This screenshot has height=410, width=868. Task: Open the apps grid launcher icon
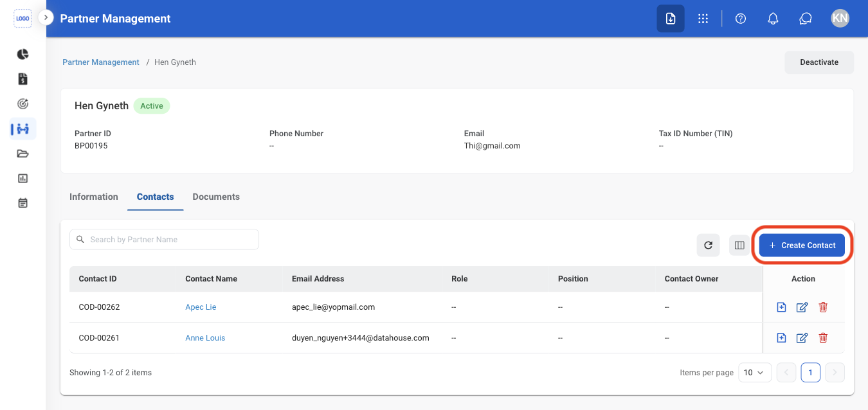tap(703, 19)
